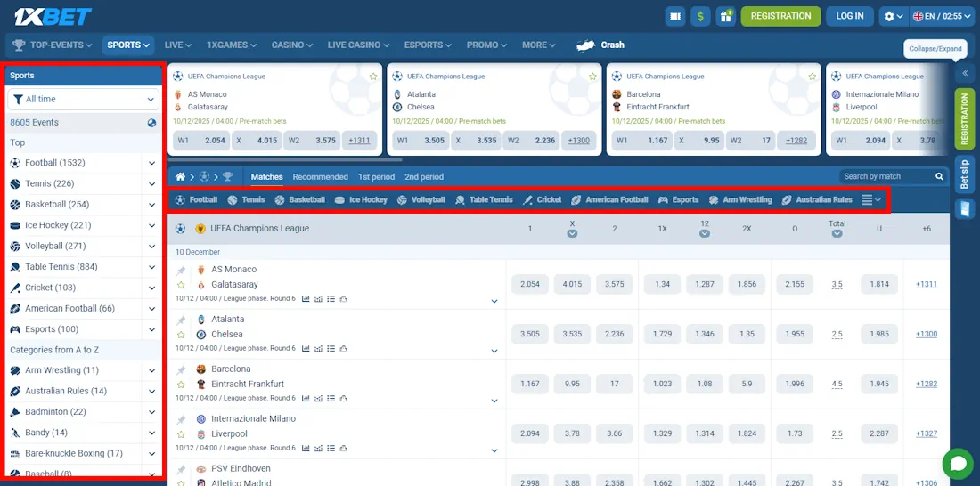Screen dimensions: 980x486
Task: Open the mobile apps icon in header
Action: pos(675,16)
